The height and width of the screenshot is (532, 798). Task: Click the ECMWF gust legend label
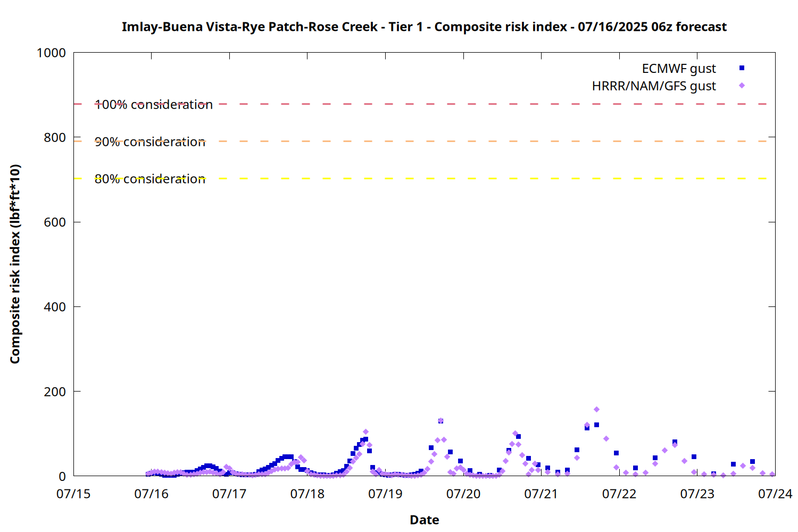pyautogui.click(x=679, y=69)
